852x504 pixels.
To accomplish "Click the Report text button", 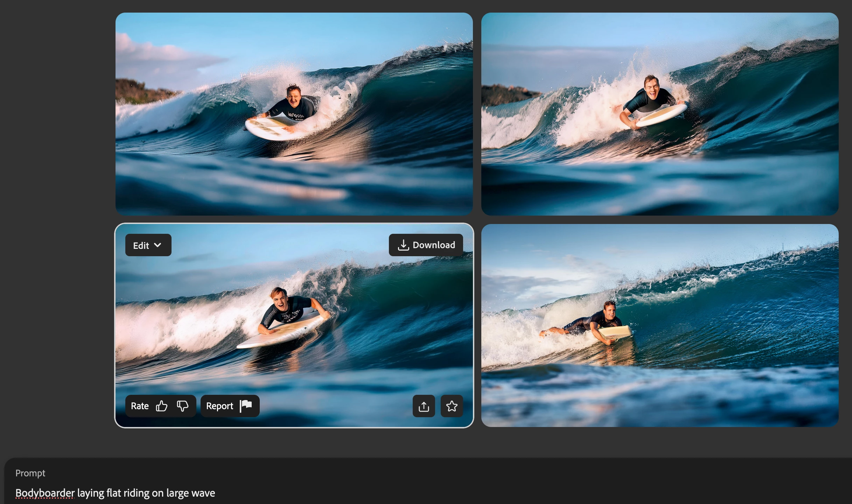I will [x=219, y=406].
